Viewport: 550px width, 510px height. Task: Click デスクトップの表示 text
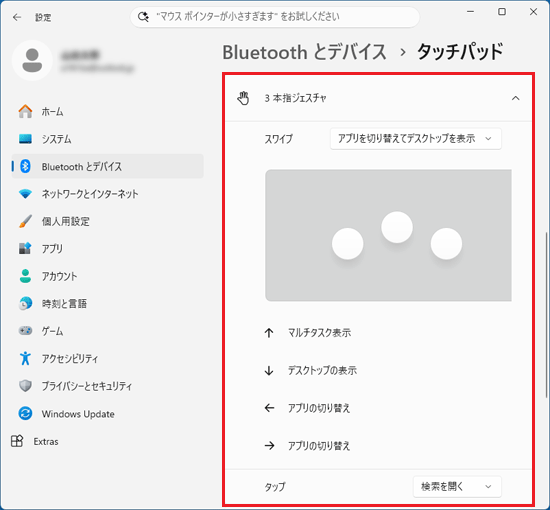click(x=322, y=370)
